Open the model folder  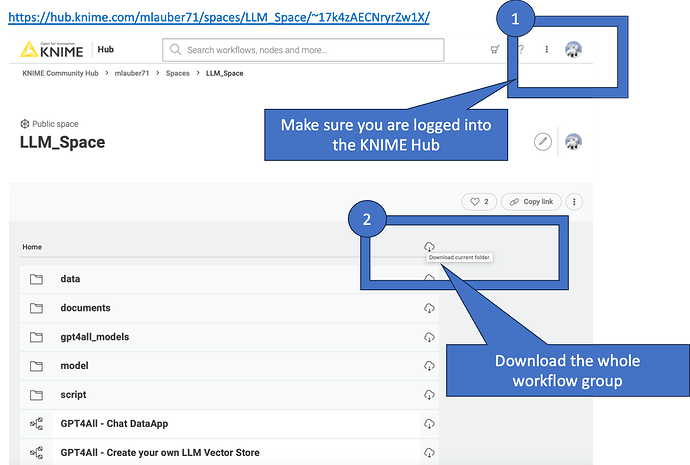(x=74, y=366)
